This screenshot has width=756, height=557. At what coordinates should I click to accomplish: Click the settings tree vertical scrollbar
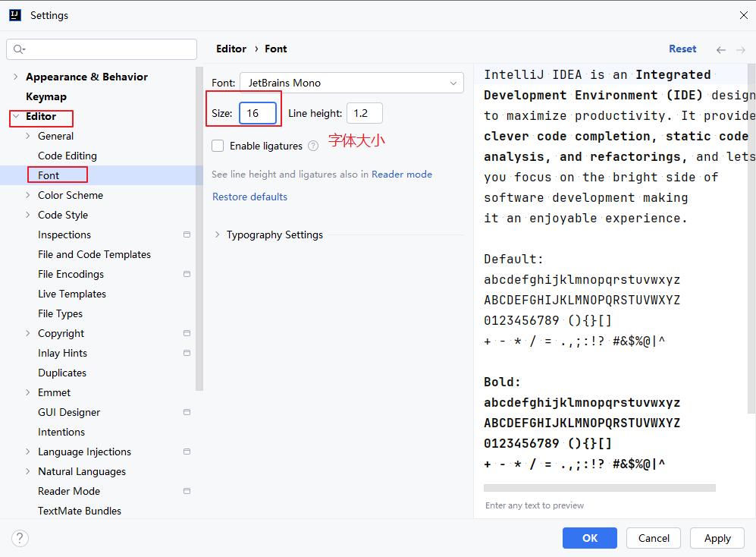click(199, 229)
